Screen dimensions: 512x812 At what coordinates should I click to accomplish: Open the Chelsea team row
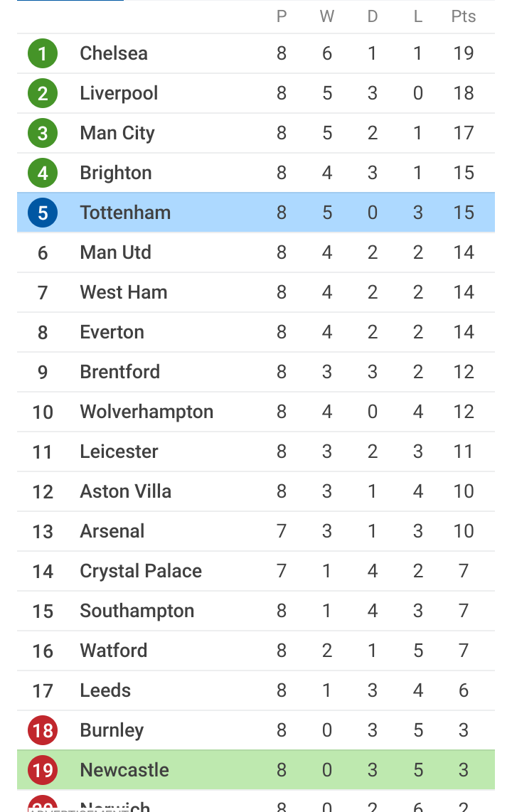[x=256, y=53]
